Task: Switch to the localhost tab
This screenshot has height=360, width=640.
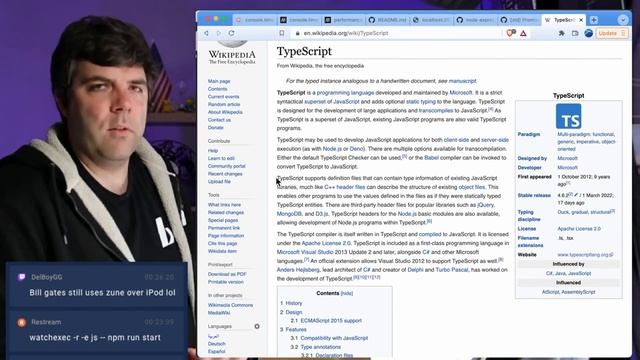Action: [x=432, y=20]
